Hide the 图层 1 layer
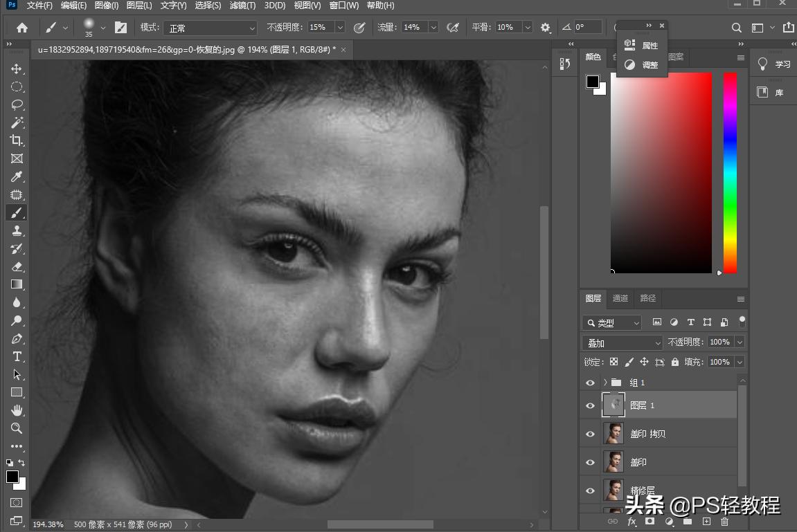 point(590,406)
